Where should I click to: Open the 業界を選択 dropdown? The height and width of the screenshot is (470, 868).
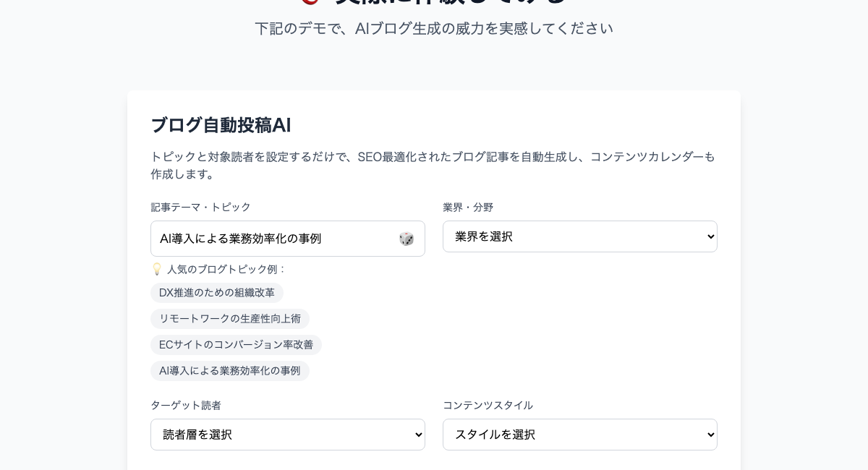pos(579,236)
